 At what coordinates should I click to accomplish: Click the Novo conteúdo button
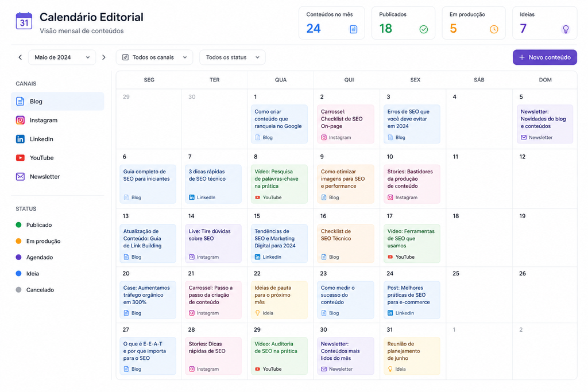(x=544, y=57)
